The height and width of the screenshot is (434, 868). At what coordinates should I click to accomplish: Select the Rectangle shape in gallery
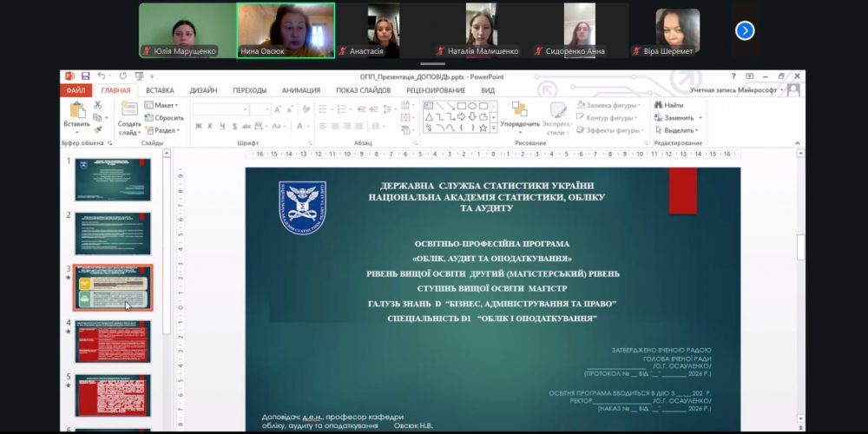[x=462, y=106]
